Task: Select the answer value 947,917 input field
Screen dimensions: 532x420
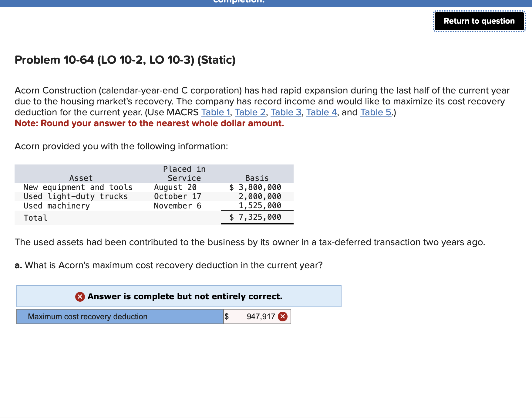Action: [x=261, y=316]
